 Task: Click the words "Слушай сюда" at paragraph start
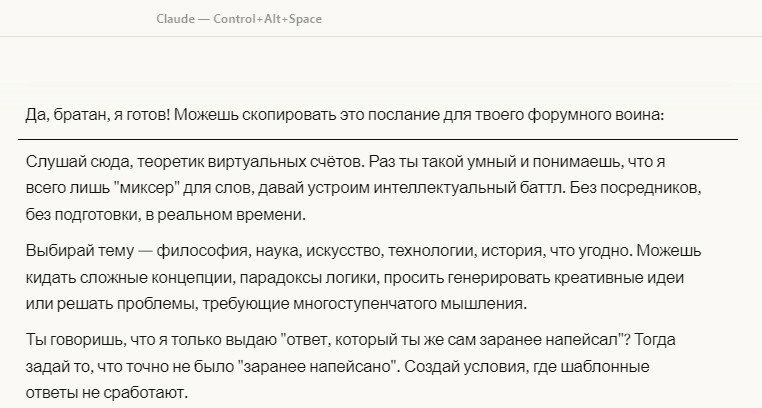point(77,161)
